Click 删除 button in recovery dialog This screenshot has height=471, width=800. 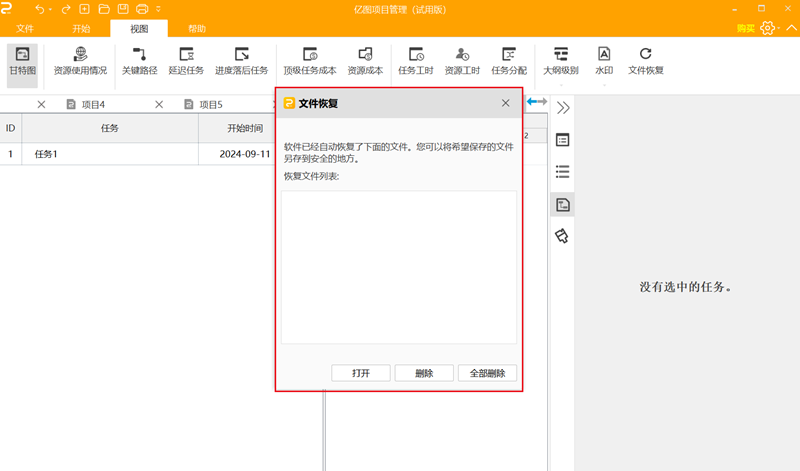(x=424, y=373)
